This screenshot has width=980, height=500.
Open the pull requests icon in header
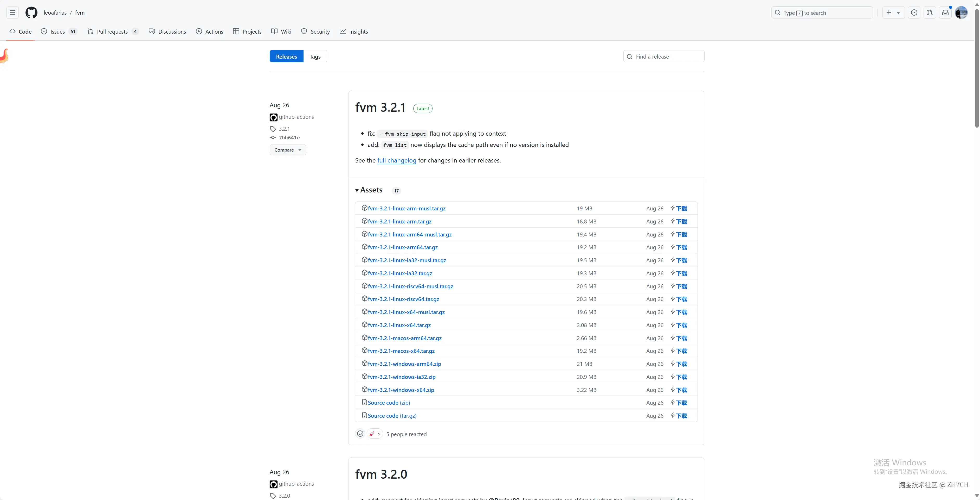(929, 12)
